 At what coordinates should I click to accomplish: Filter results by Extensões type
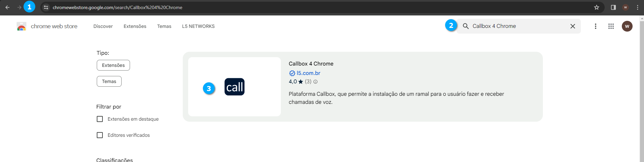(x=113, y=65)
